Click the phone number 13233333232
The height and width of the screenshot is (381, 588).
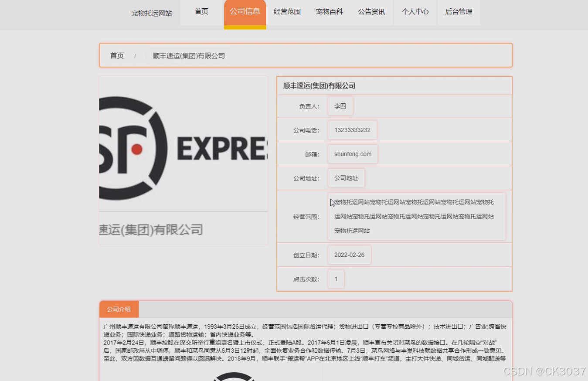[x=352, y=130]
